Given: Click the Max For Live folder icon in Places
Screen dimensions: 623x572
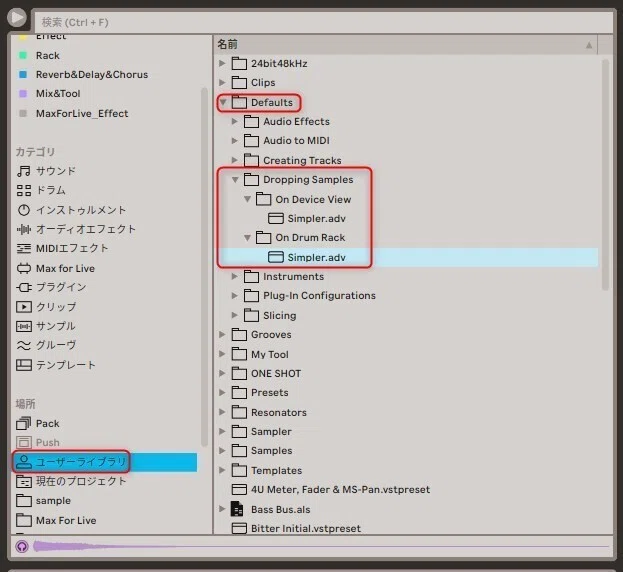Looking at the screenshot, I should click(x=23, y=520).
